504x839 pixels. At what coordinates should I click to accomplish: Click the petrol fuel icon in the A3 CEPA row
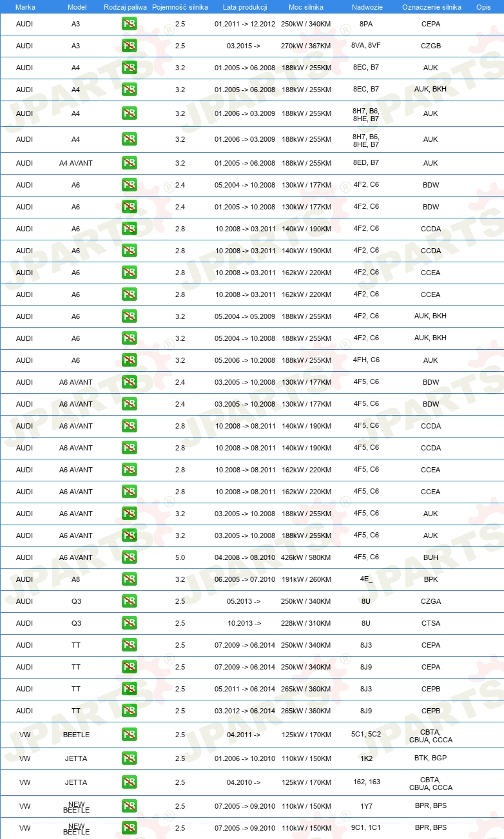click(129, 24)
